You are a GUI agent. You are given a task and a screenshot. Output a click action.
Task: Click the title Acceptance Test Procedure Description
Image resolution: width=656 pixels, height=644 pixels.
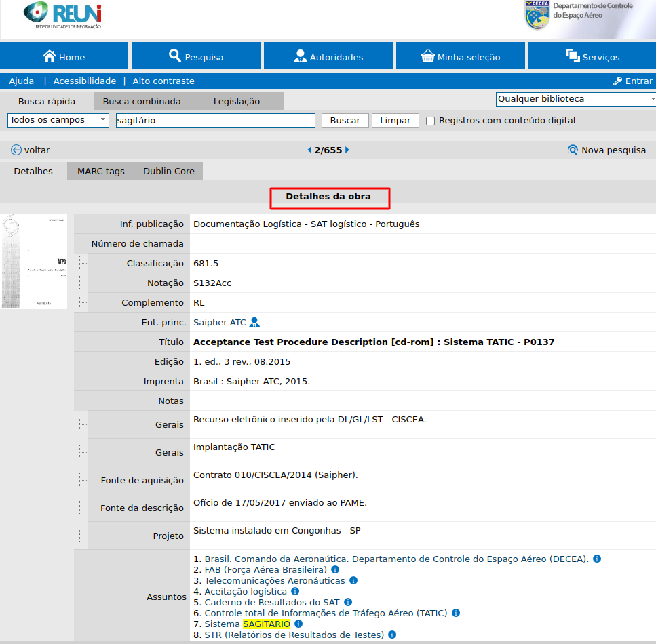pos(374,342)
